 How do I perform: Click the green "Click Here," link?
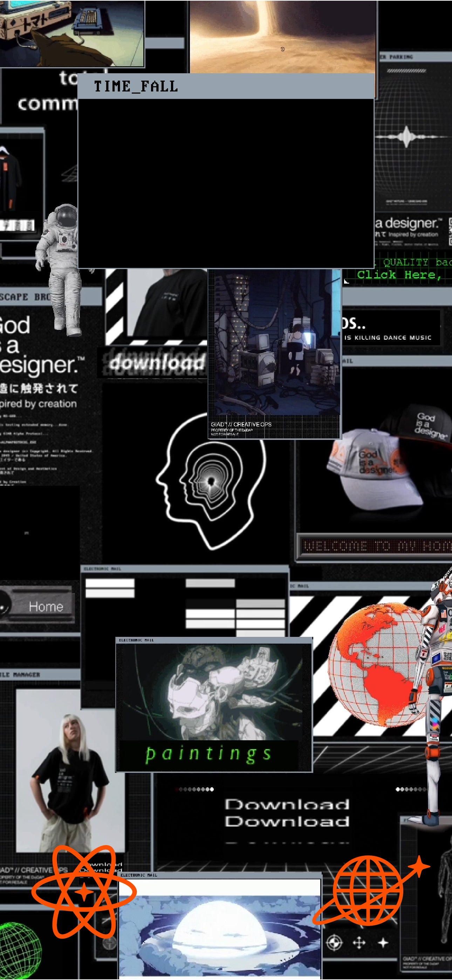399,274
